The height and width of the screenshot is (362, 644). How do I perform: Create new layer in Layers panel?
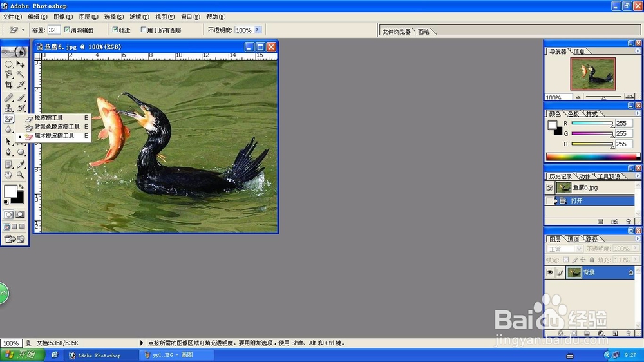(615, 333)
